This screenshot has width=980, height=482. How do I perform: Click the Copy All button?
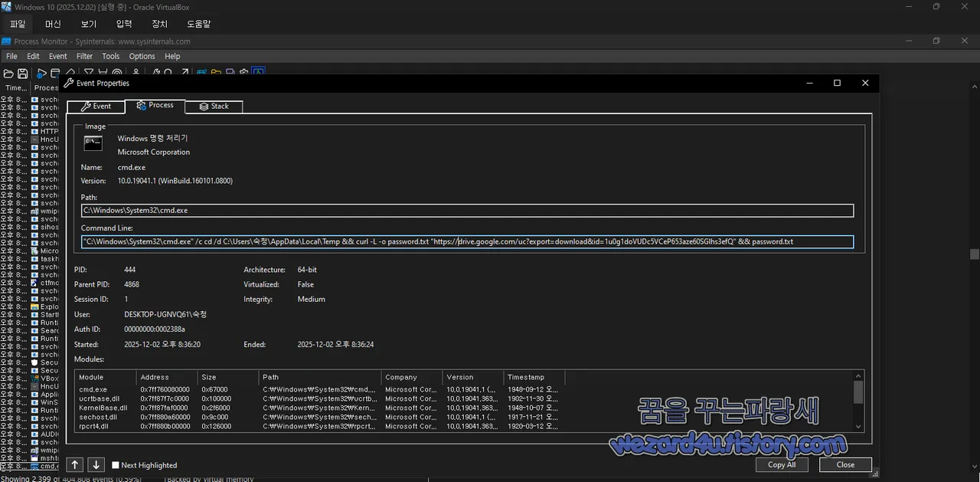(782, 464)
